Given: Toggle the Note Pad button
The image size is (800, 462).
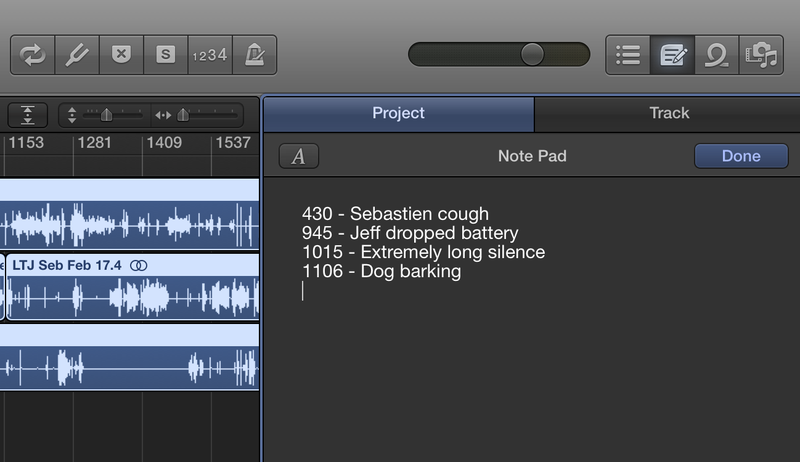Looking at the screenshot, I should click(x=672, y=55).
